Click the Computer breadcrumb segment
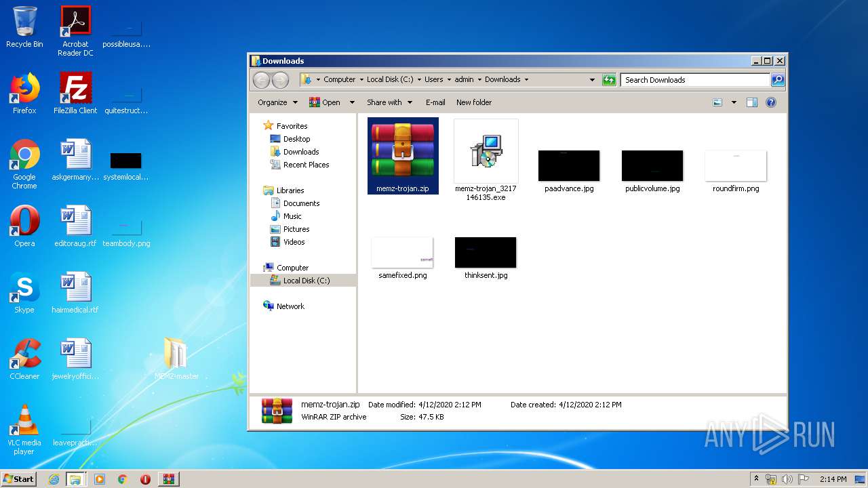 [x=339, y=79]
